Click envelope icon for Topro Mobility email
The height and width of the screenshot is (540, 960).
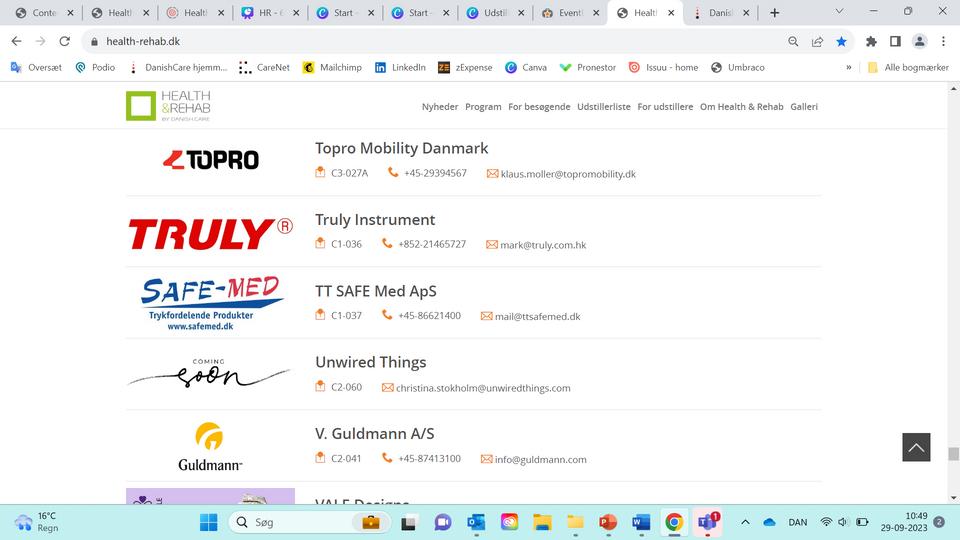pos(492,174)
